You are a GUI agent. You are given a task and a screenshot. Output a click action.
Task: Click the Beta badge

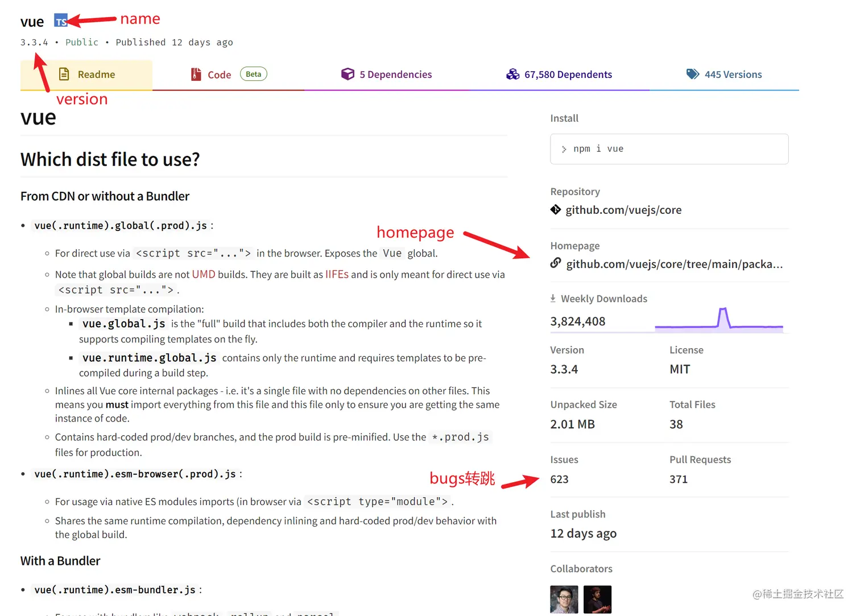tap(254, 74)
